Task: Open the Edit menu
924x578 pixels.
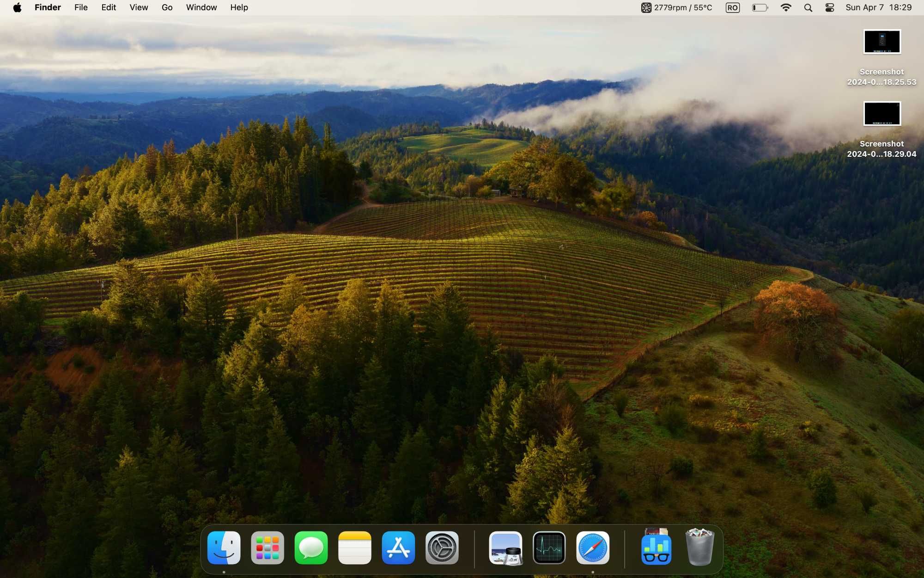Action: point(109,7)
